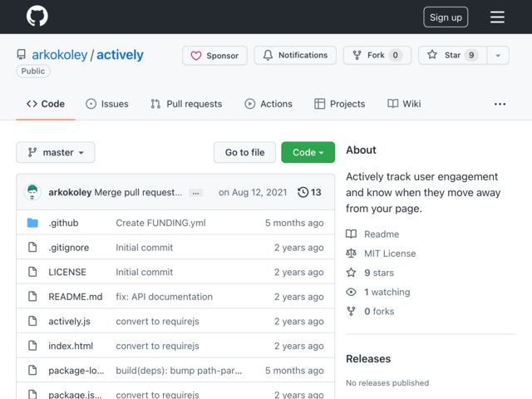Click the README.md file icon
The width and height of the screenshot is (532, 399).
[32, 297]
